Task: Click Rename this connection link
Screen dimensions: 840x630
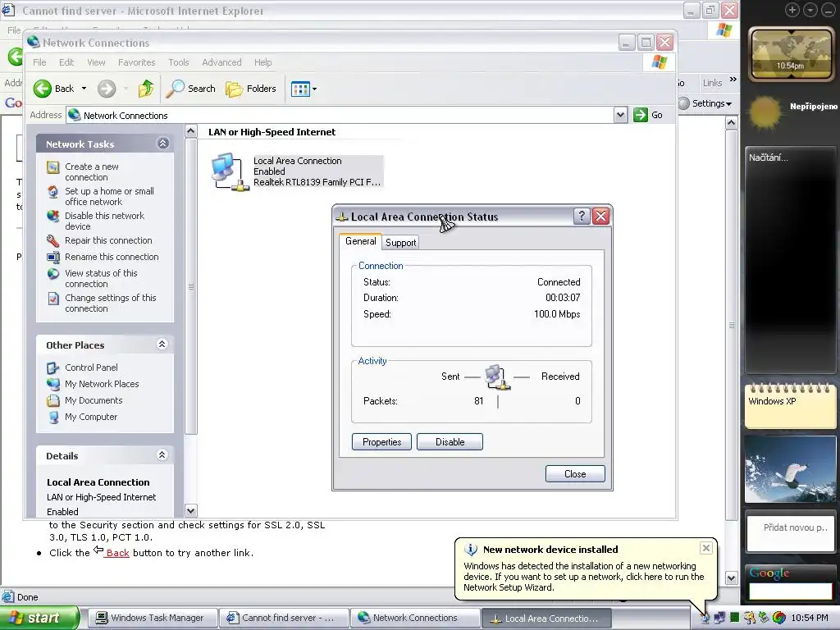Action: click(x=112, y=257)
